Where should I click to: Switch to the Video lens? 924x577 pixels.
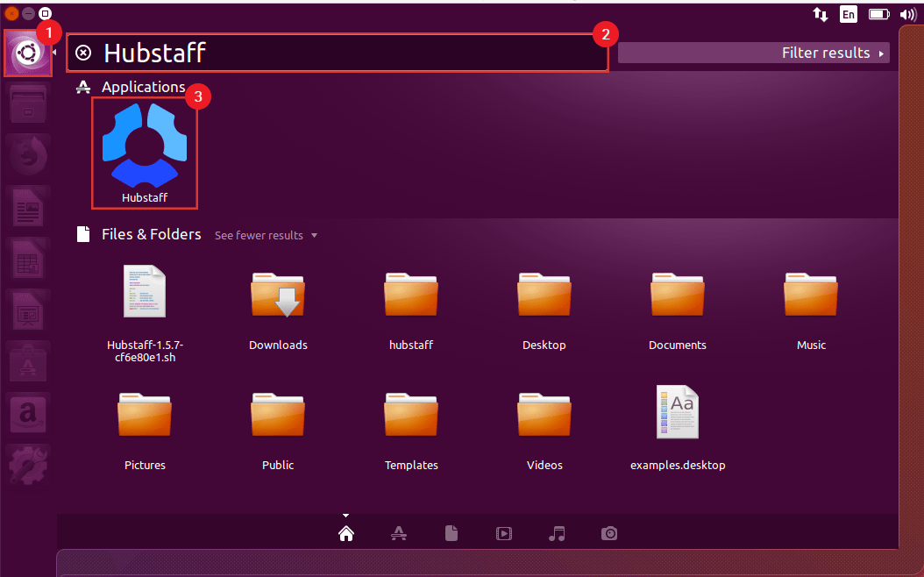(504, 533)
